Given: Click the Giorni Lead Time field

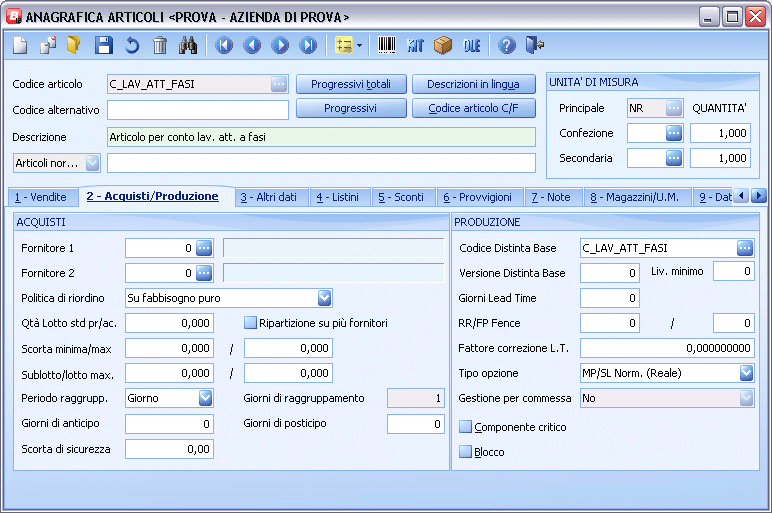Looking at the screenshot, I should [x=610, y=298].
